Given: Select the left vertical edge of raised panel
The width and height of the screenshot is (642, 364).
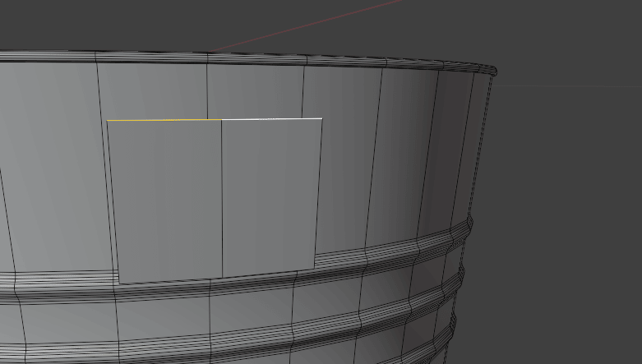Looking at the screenshot, I should 113,201.
